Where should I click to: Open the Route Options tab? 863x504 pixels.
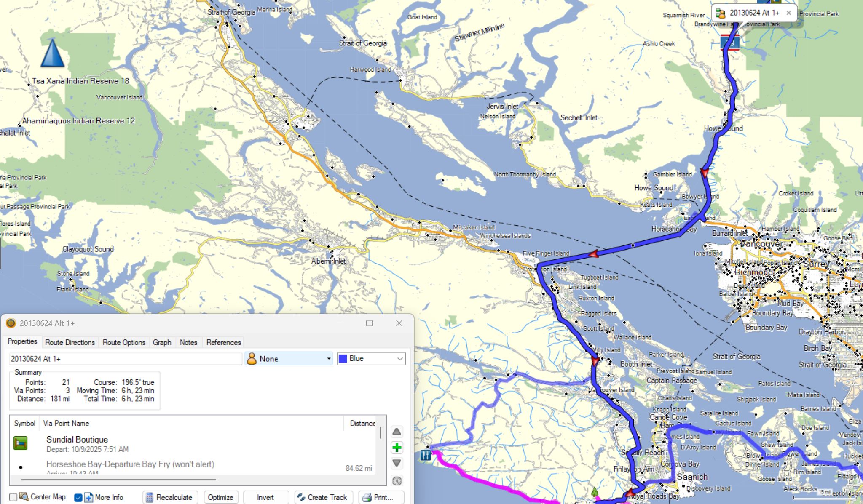pyautogui.click(x=124, y=342)
